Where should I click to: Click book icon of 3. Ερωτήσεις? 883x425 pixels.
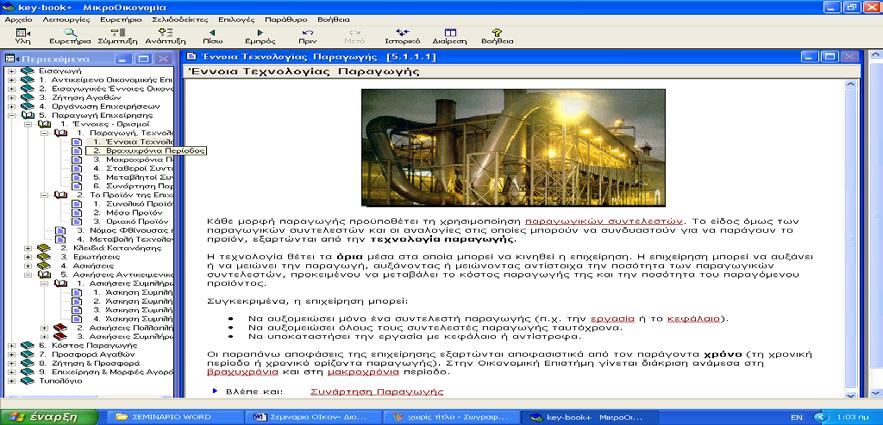point(43,257)
